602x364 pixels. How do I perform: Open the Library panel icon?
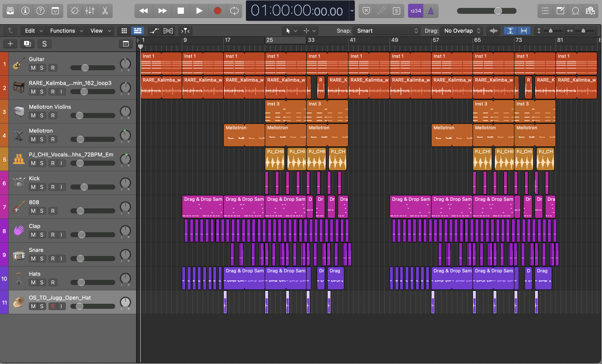[x=10, y=11]
